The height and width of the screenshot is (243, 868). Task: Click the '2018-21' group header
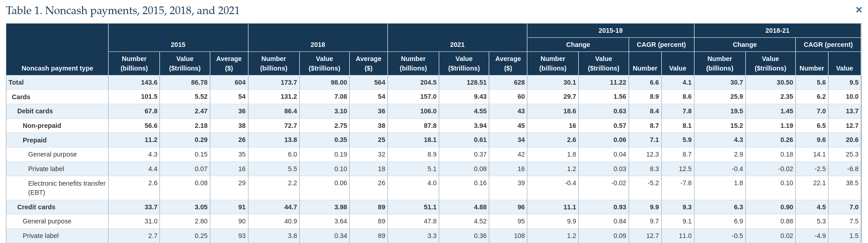click(777, 30)
